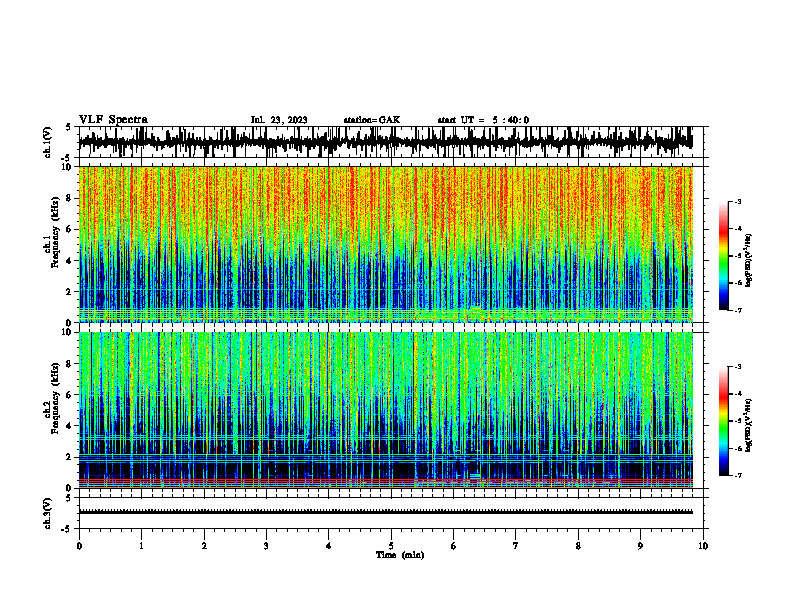Click the "ch.3(V)" axis label

click(x=47, y=513)
